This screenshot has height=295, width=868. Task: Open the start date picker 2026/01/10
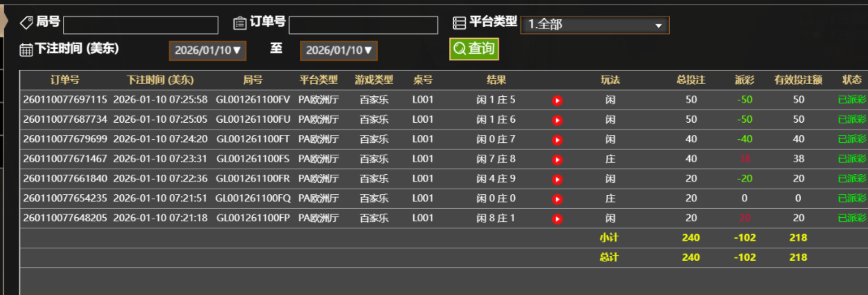coord(207,51)
